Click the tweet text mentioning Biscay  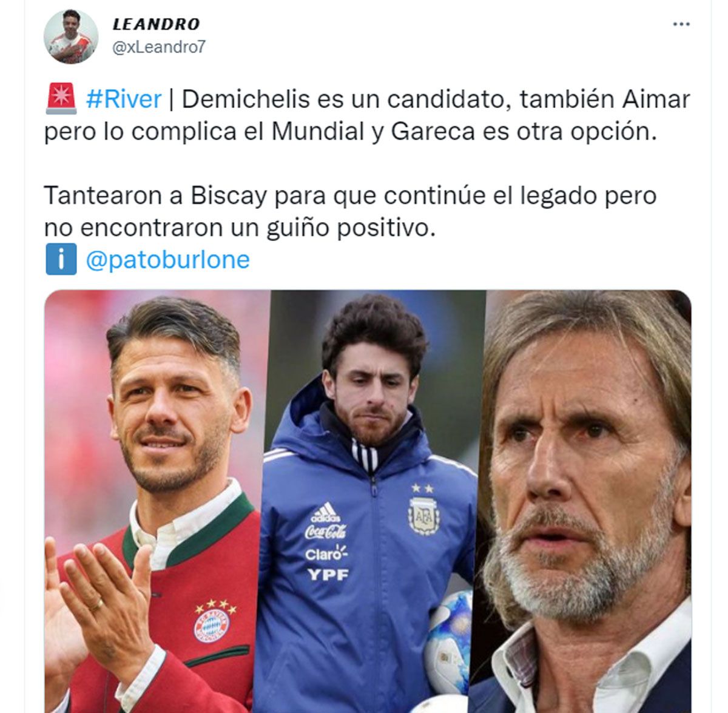tap(351, 212)
